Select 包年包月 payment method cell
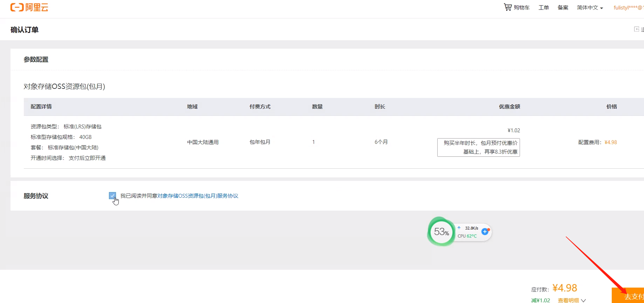The width and height of the screenshot is (644, 303). coord(260,142)
